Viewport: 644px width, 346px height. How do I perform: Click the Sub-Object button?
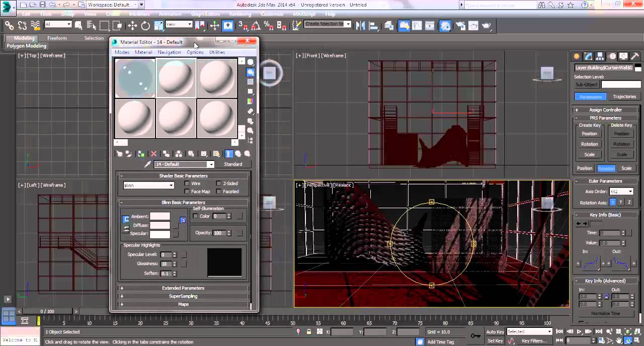tap(587, 84)
